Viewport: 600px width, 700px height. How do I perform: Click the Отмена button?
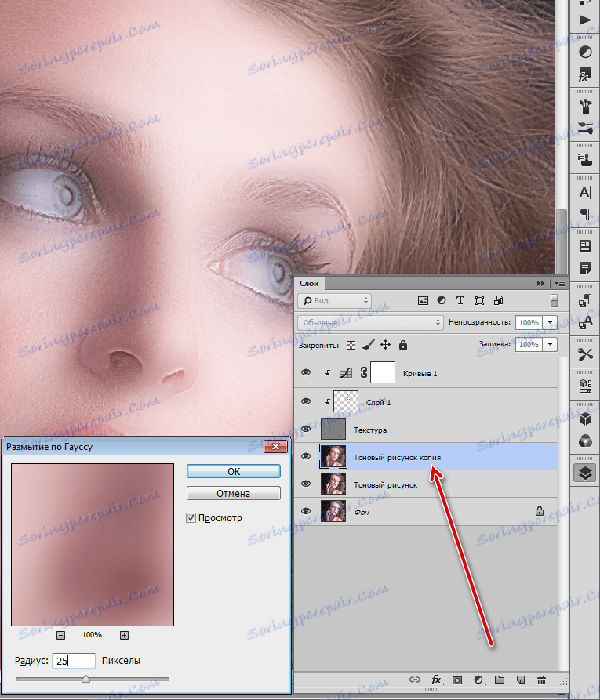[234, 493]
